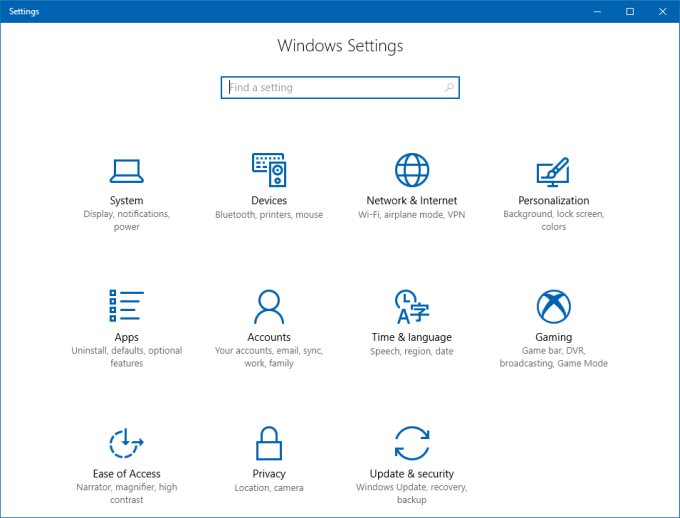680x518 pixels.
Task: Click the Personalization label
Action: pos(553,200)
